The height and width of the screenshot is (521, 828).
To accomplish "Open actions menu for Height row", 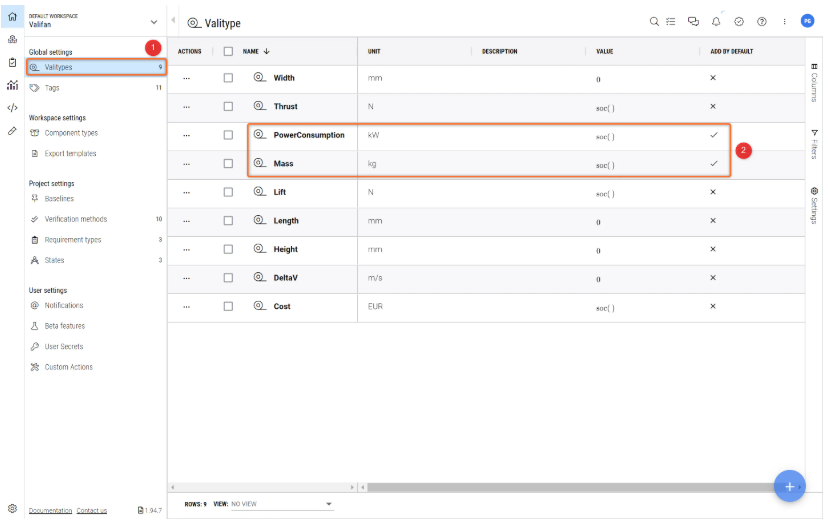I will 186,249.
